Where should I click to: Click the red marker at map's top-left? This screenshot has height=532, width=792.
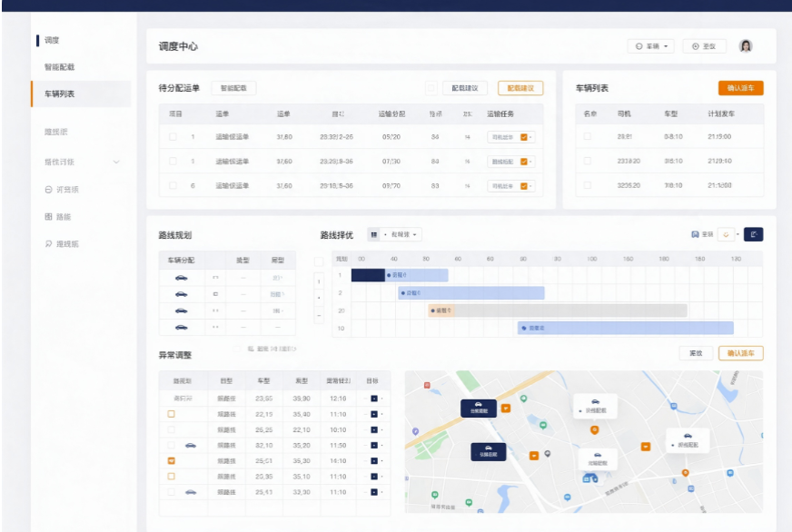coord(427,385)
